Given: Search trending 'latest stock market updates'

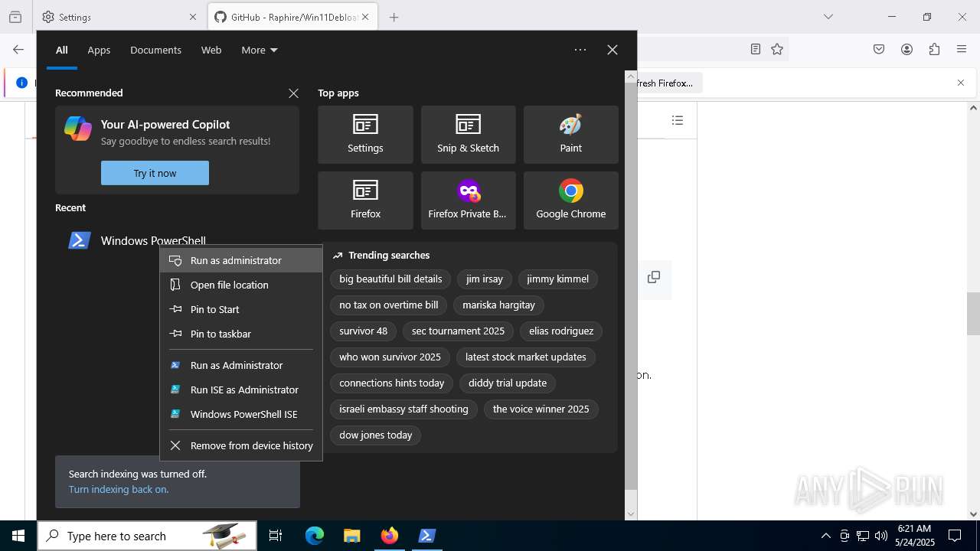Looking at the screenshot, I should (525, 357).
